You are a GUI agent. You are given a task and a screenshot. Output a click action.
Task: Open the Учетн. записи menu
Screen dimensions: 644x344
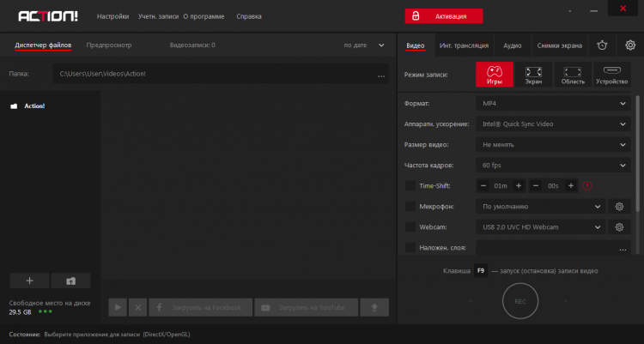click(158, 16)
